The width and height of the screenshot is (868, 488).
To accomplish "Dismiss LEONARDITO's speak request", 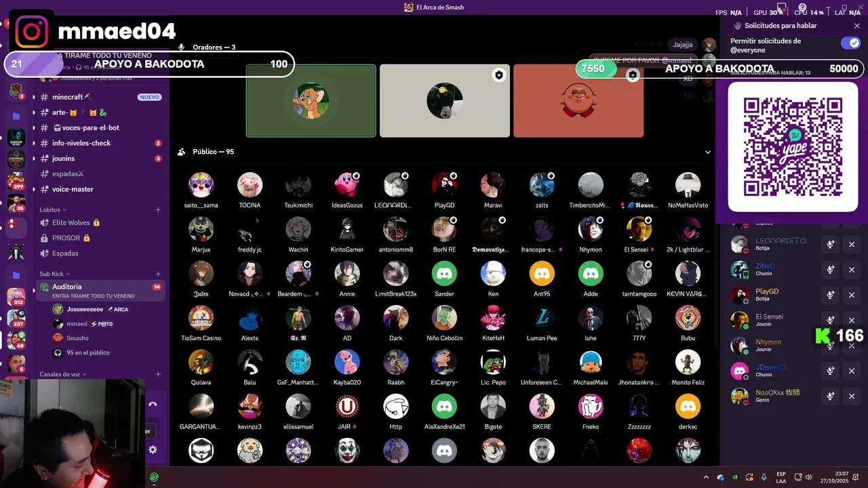I will pyautogui.click(x=852, y=245).
